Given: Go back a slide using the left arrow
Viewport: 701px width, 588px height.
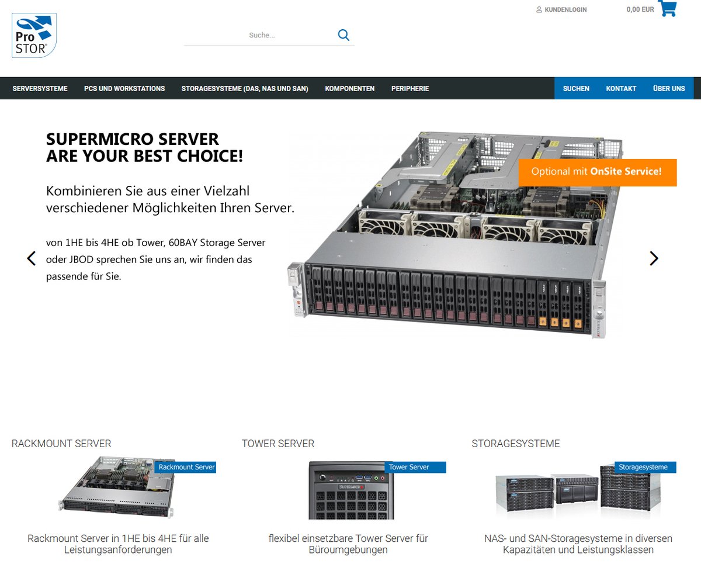Looking at the screenshot, I should 32,258.
